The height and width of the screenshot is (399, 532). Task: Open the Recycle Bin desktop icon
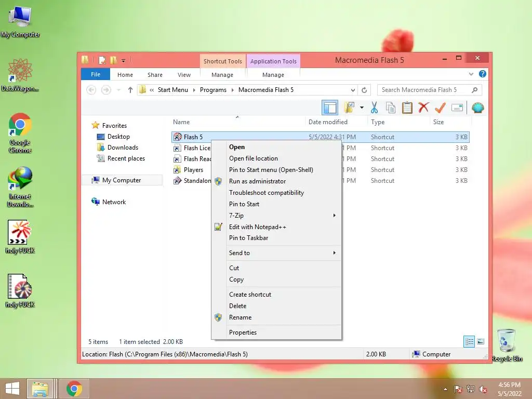click(x=507, y=345)
